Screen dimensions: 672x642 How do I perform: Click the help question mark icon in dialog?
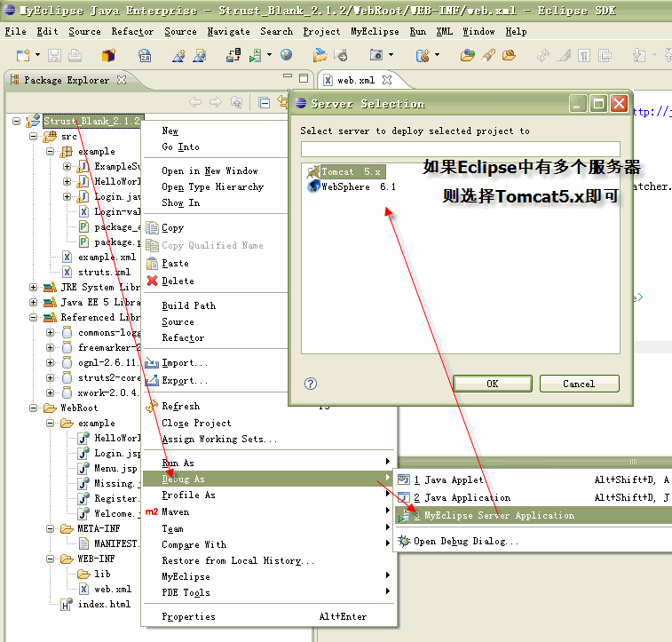pyautogui.click(x=311, y=384)
